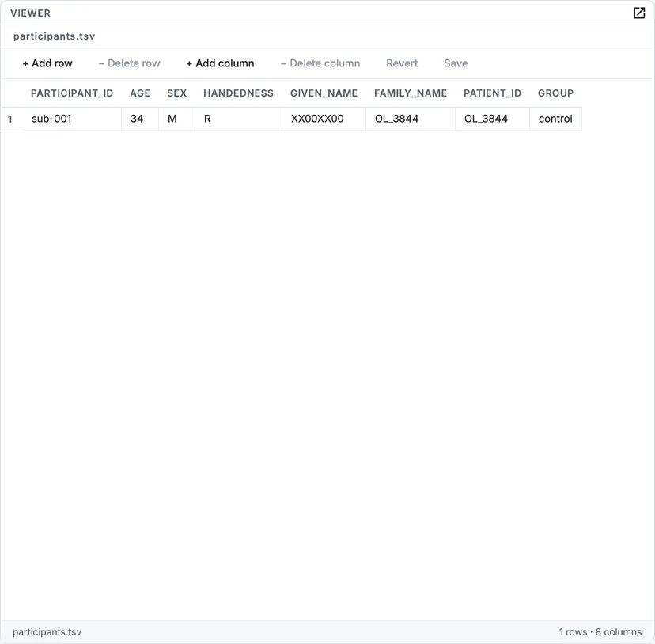Edit the sex cell containing M

click(x=176, y=119)
